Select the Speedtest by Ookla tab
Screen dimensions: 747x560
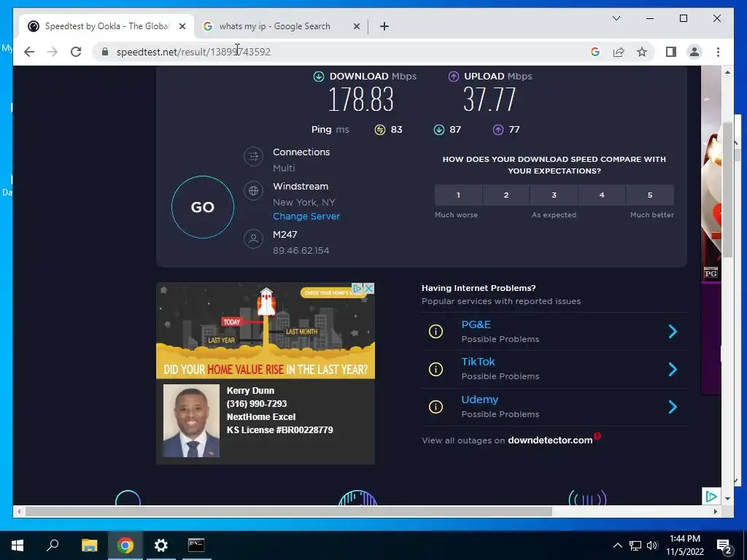point(107,27)
